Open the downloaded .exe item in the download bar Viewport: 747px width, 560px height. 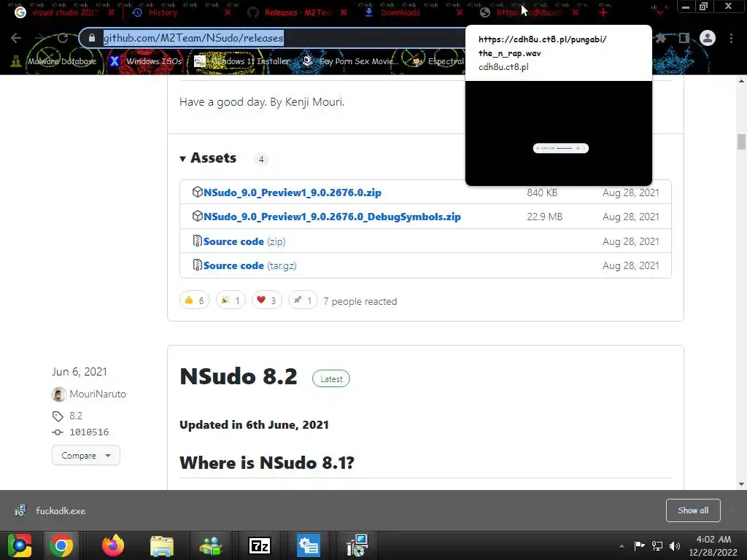[50, 511]
